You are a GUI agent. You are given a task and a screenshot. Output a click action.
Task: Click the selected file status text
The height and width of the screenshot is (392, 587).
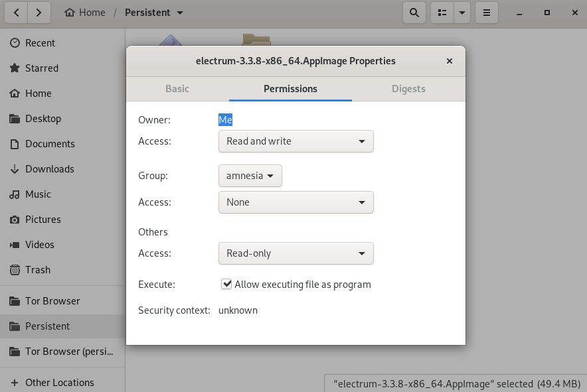tap(457, 384)
